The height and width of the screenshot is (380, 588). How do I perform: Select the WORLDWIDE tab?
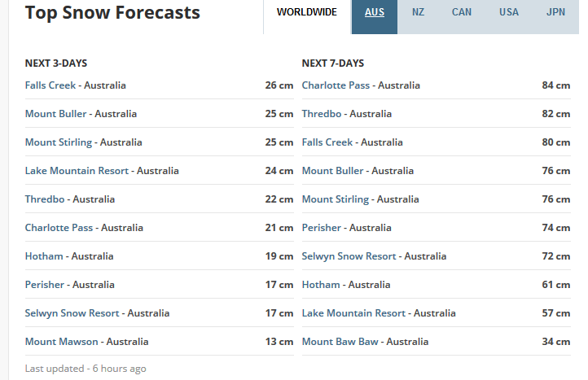[306, 12]
